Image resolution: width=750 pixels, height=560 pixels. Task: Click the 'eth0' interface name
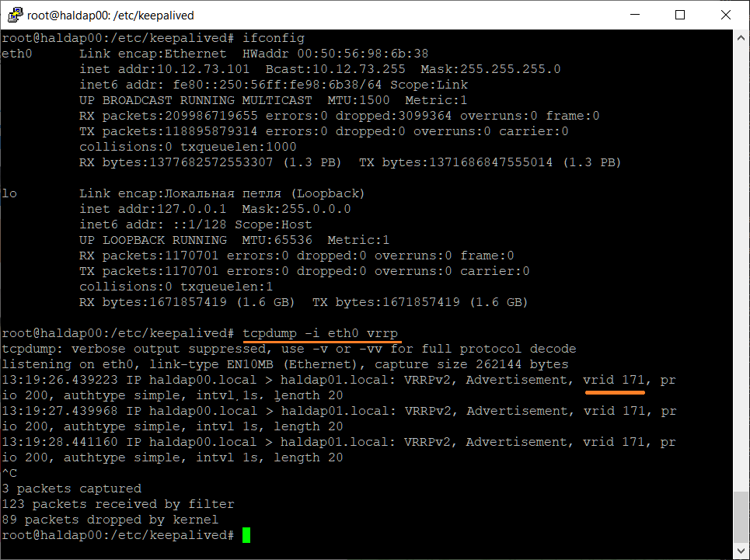click(17, 54)
